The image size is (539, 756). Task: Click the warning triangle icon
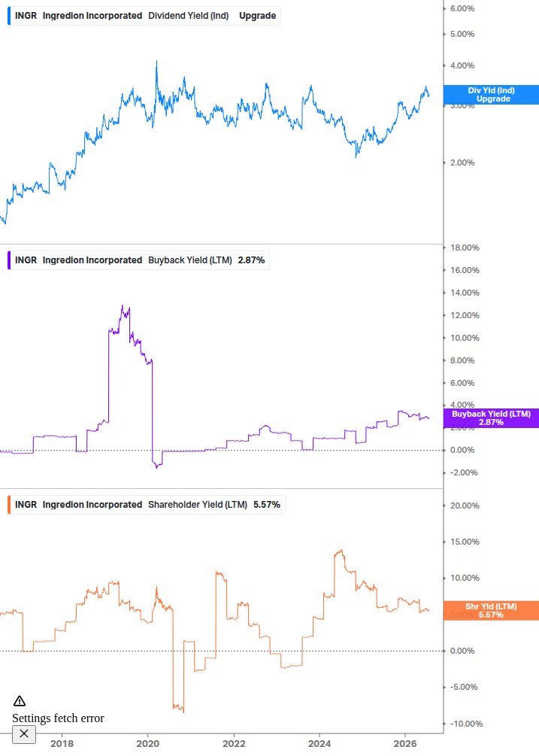pyautogui.click(x=20, y=701)
